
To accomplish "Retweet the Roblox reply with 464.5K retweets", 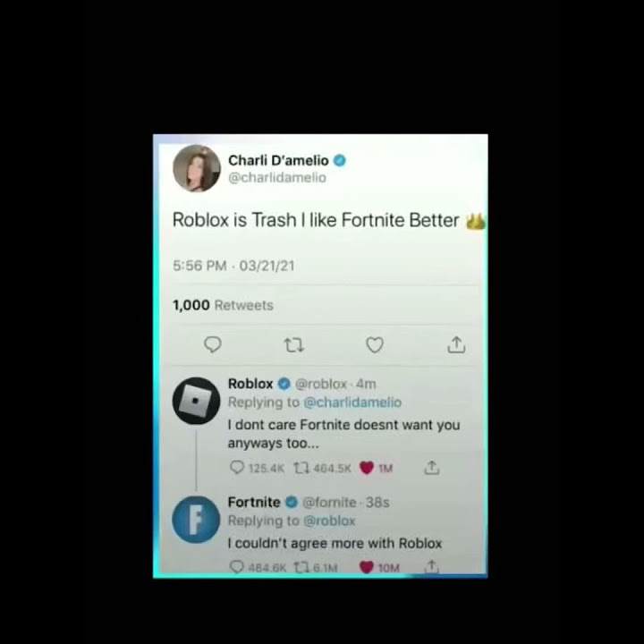I will point(322,468).
